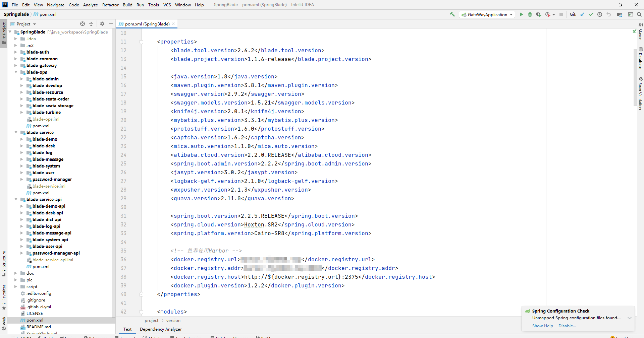
Task: Toggle the Database side panel
Action: pos(640,59)
